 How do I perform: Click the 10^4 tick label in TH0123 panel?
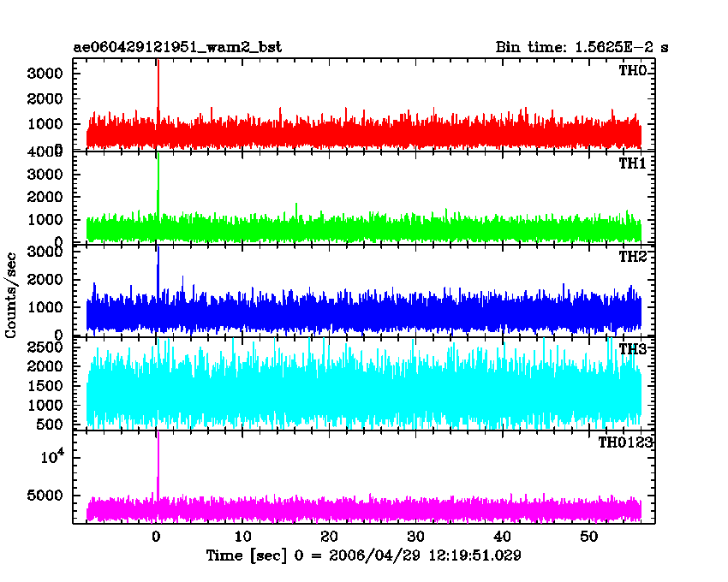(x=52, y=457)
